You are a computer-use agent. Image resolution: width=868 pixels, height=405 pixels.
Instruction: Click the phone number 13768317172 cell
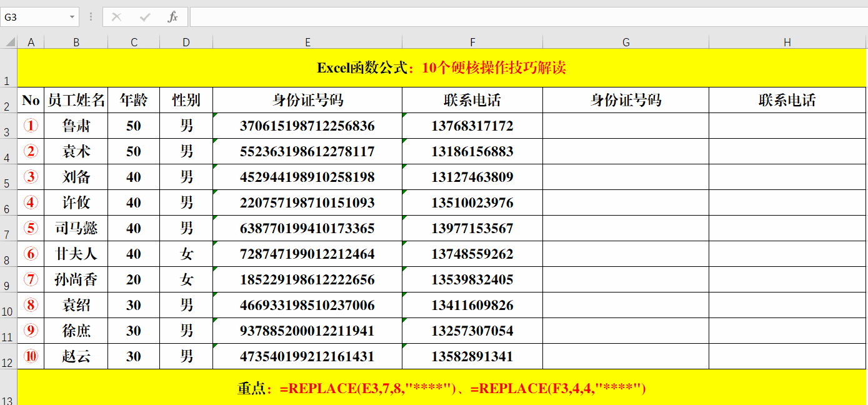coord(472,126)
